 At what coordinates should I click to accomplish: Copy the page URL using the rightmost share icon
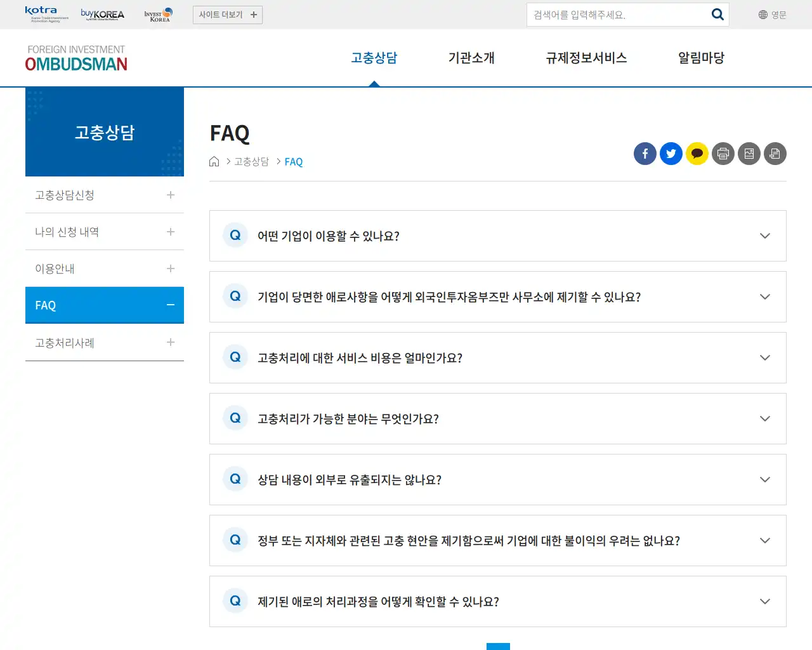775,154
